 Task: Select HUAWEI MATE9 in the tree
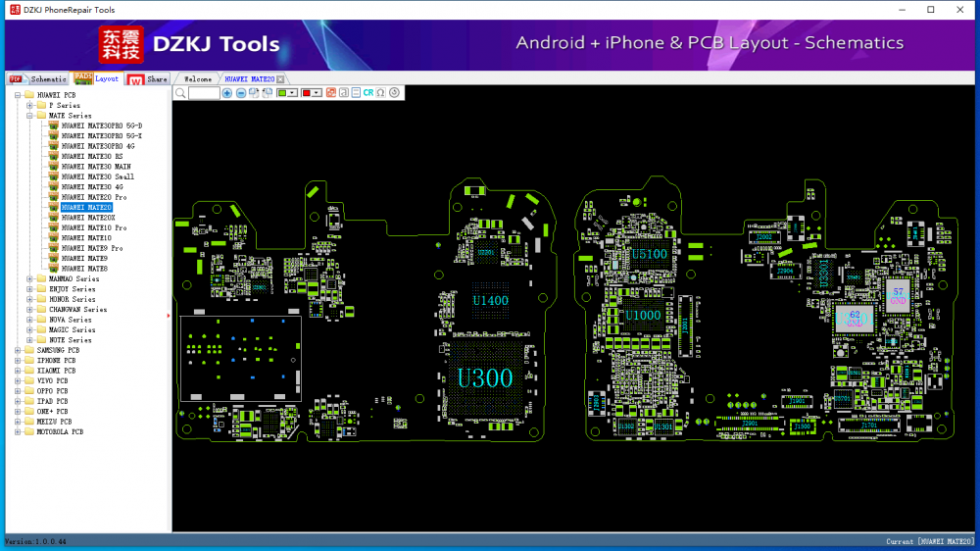point(84,258)
